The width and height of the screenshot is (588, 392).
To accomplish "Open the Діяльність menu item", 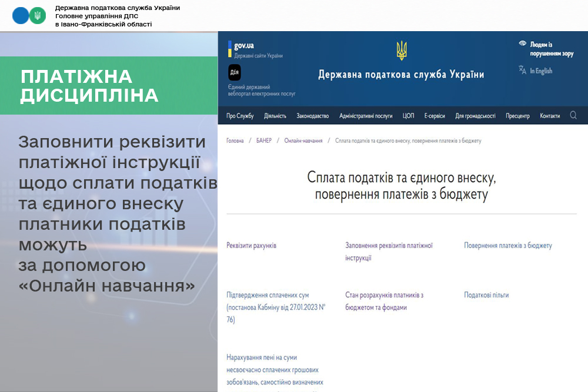I will tap(275, 116).
